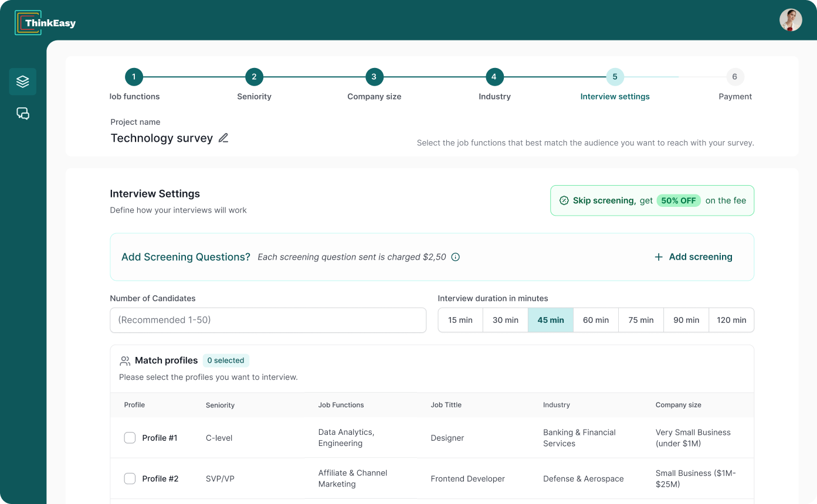
Task: Check the Profile #2 checkbox
Action: (x=130, y=479)
